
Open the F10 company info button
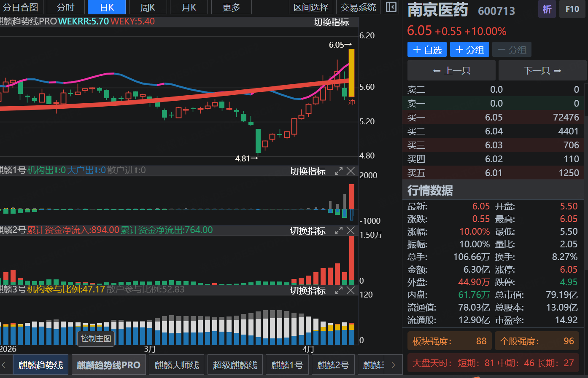coord(572,9)
